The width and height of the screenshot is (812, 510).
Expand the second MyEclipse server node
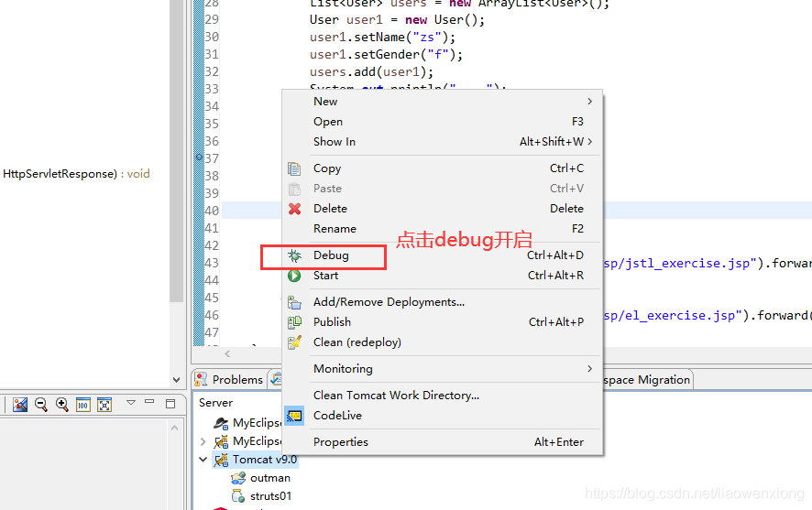(203, 441)
